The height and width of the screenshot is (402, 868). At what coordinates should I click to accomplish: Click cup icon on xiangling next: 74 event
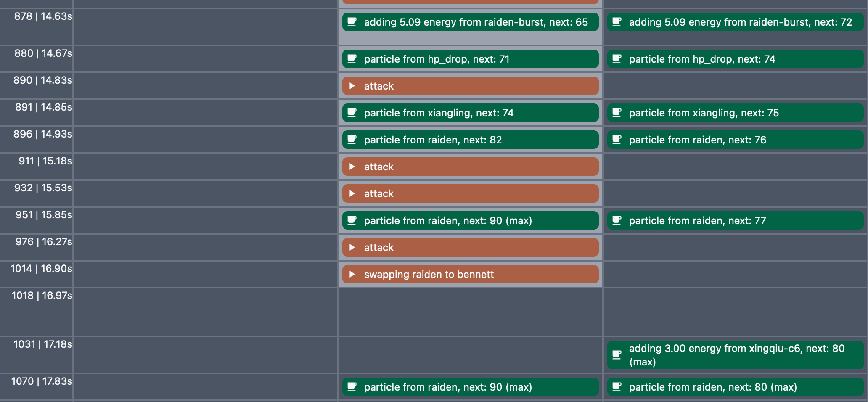point(352,113)
